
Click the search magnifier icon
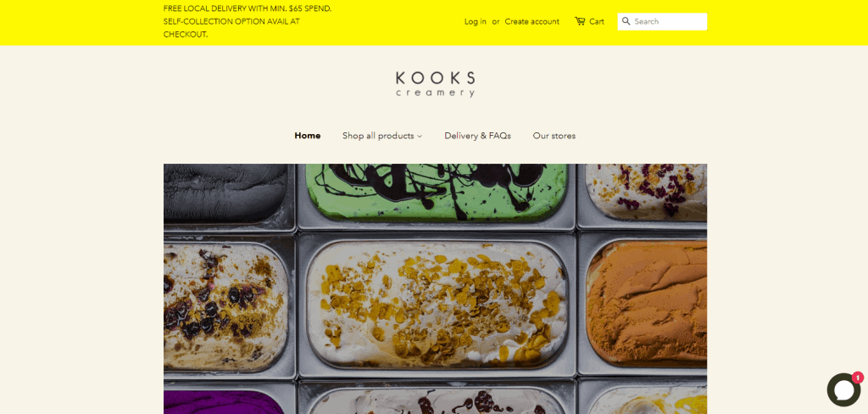[x=626, y=21]
